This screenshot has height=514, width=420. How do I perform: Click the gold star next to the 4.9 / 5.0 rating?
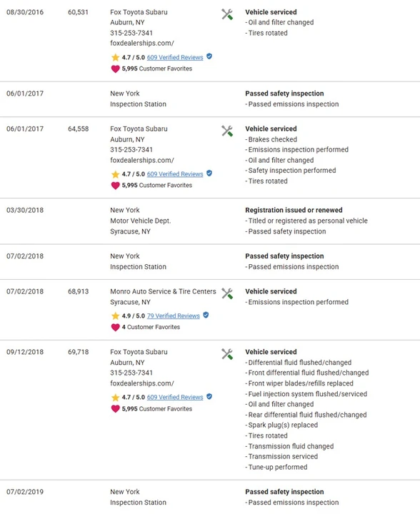[x=115, y=316]
